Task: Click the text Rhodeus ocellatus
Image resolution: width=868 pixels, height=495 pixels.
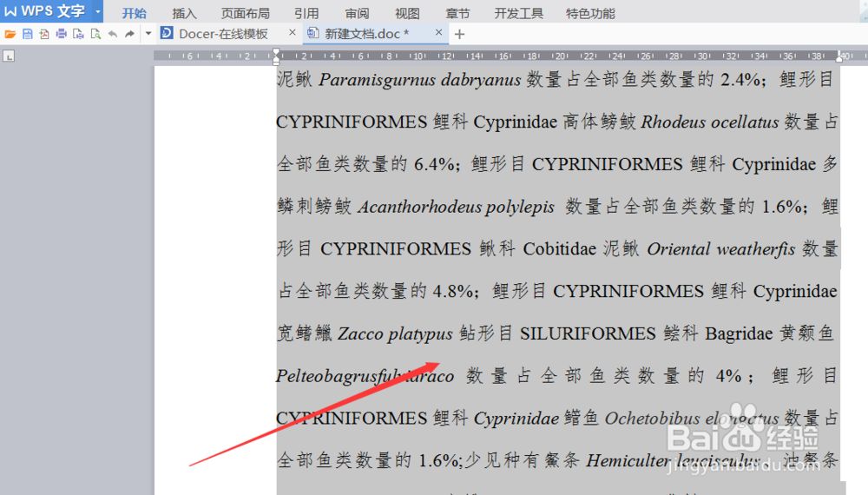Action: [x=710, y=122]
